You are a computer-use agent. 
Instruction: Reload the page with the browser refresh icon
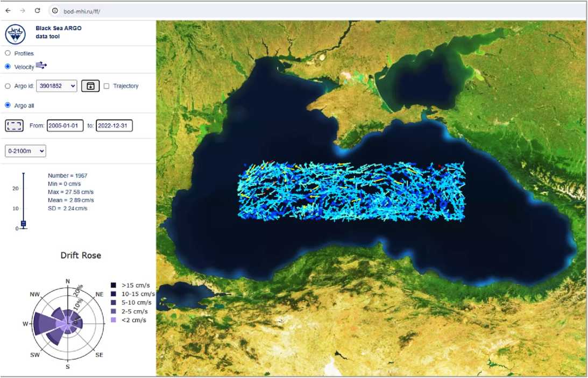pyautogui.click(x=37, y=11)
